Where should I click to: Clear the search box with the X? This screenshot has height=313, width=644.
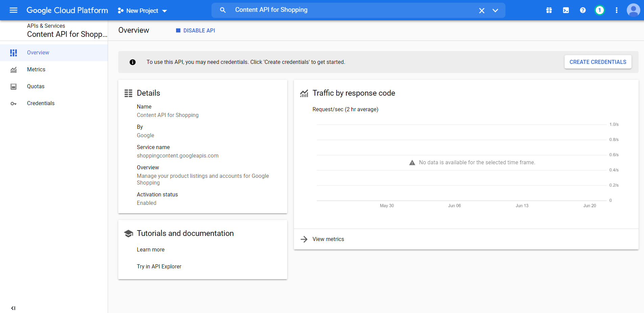[482, 10]
